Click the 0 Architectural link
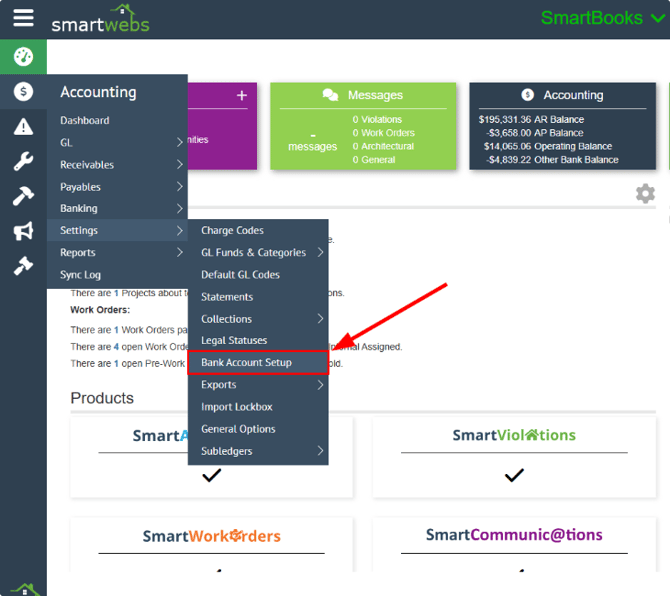Image resolution: width=670 pixels, height=596 pixels. [383, 147]
